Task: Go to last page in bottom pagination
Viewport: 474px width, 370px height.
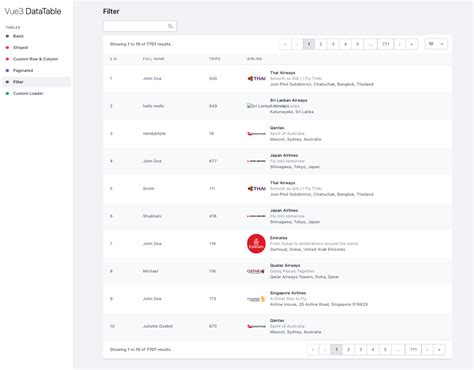Action: tap(439, 349)
